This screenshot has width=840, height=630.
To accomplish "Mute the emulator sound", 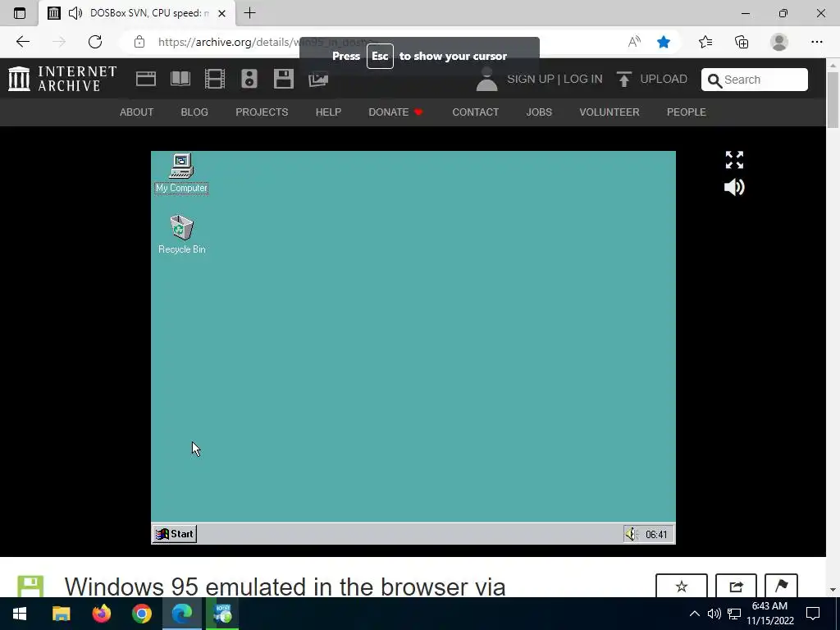I will tap(734, 187).
